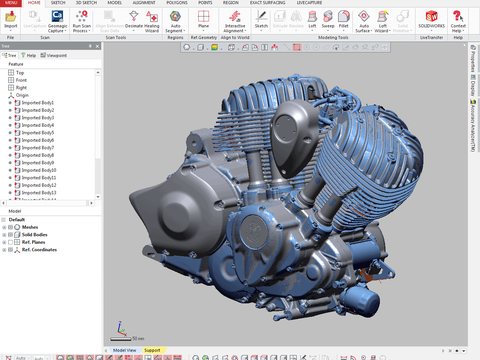Expand the Meshes node
This screenshot has width=480, height=360.
4,227
